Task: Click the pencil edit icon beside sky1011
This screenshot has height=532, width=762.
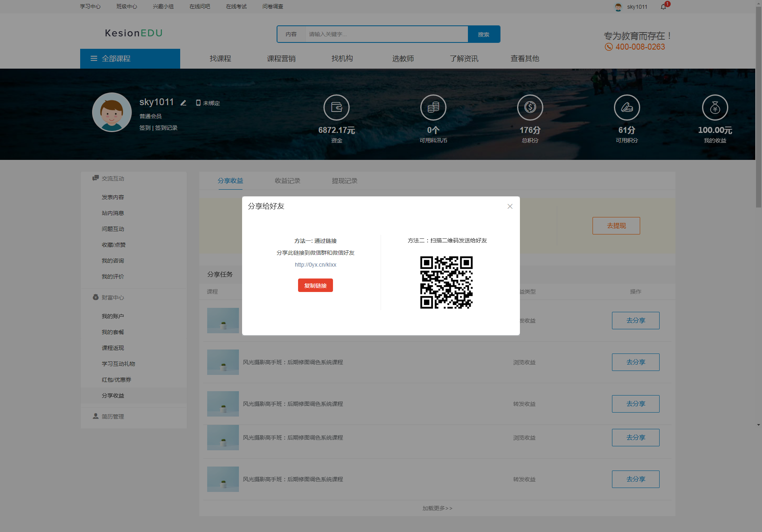Action: (x=183, y=103)
